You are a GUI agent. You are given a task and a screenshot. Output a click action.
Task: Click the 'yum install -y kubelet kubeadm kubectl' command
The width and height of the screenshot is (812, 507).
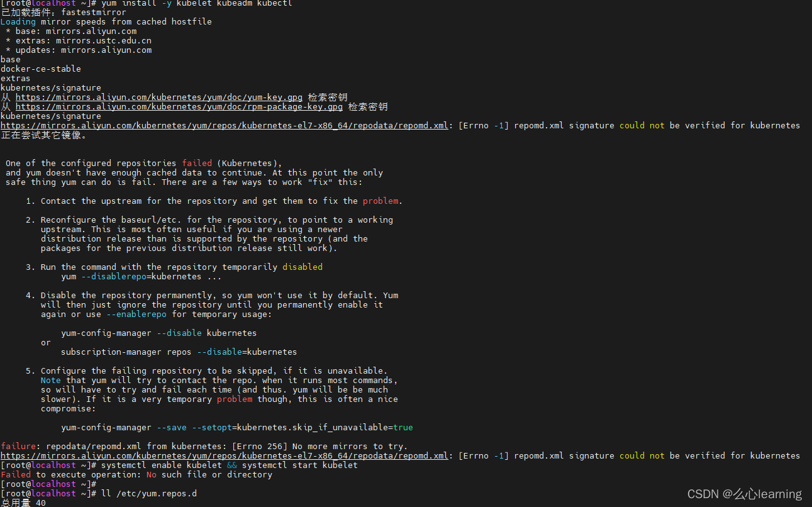(197, 3)
